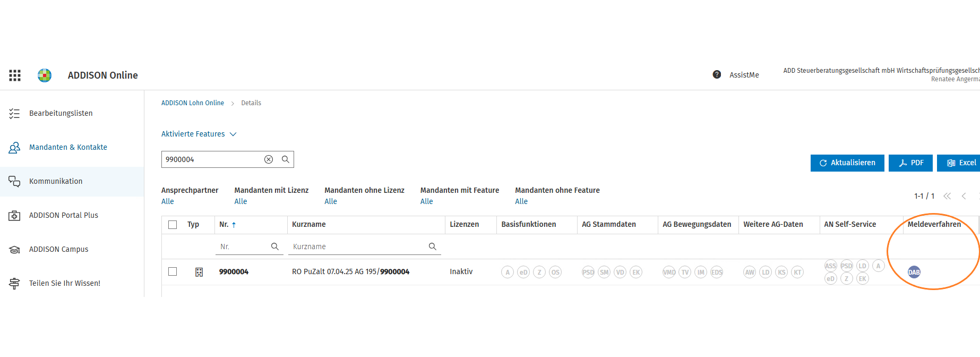
Task: Tick the checkbox for client 9900004
Action: click(x=173, y=271)
